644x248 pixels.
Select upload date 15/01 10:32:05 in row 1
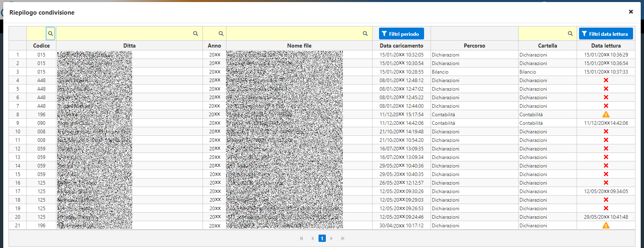(x=401, y=54)
